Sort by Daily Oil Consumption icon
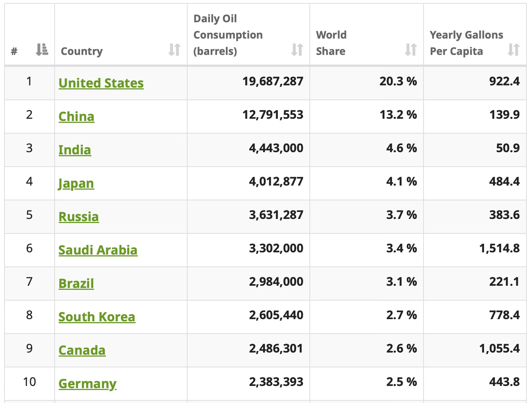532x403 pixels. [297, 49]
